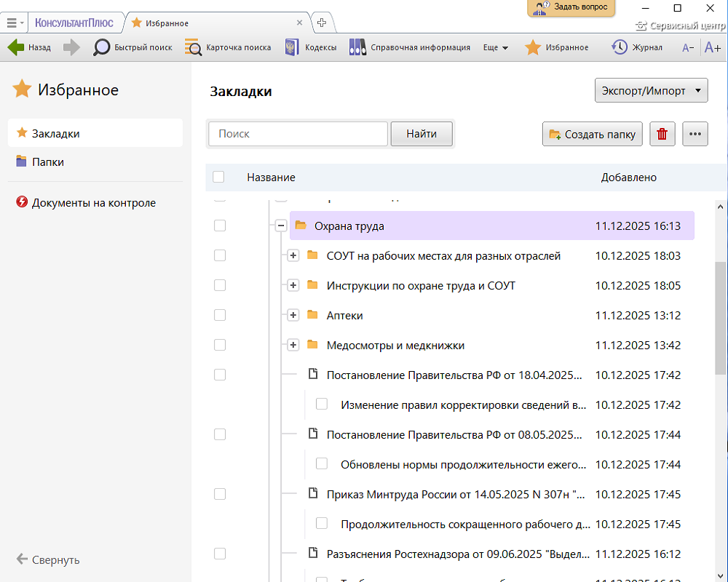Click the red trash delete button
The image size is (728, 582).
tap(662, 134)
